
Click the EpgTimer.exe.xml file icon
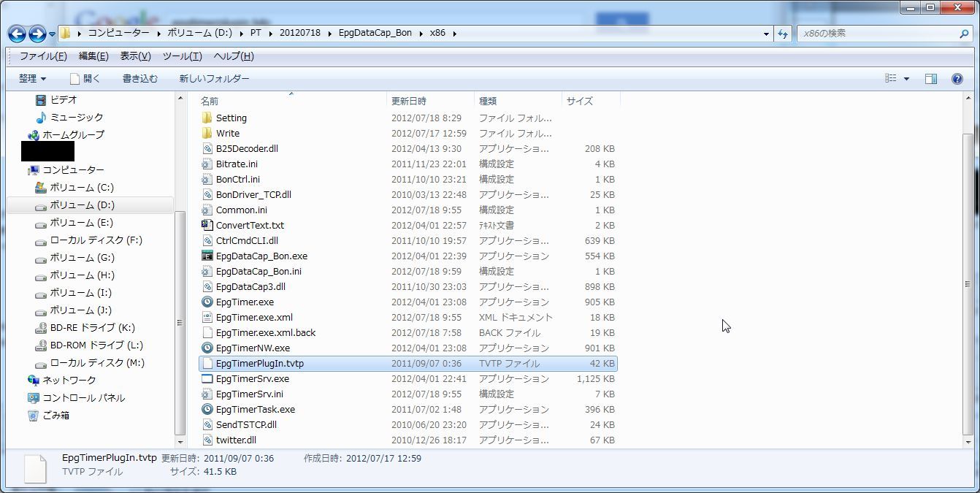pos(207,317)
